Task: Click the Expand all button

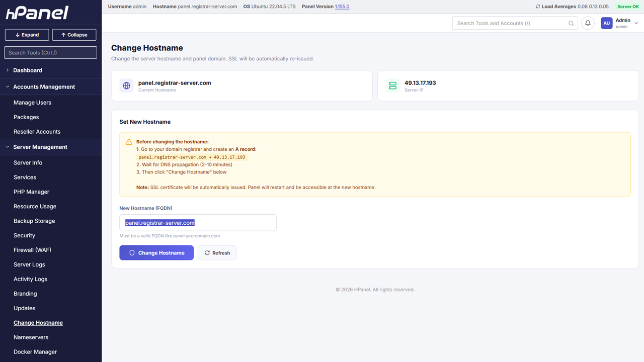Action: tap(27, 35)
